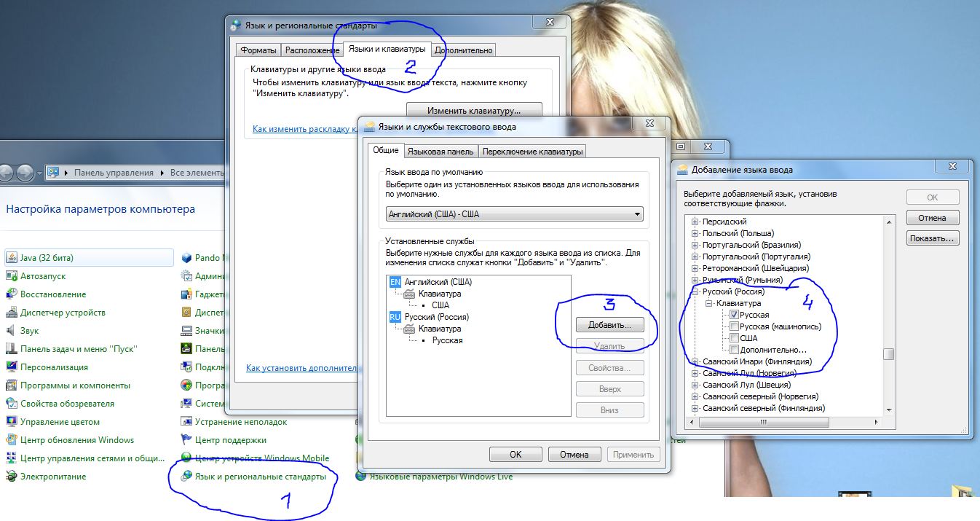Image resolution: width=980 pixels, height=521 pixels.
Task: Enable the США keyboard layout checkbox
Action: [x=734, y=338]
